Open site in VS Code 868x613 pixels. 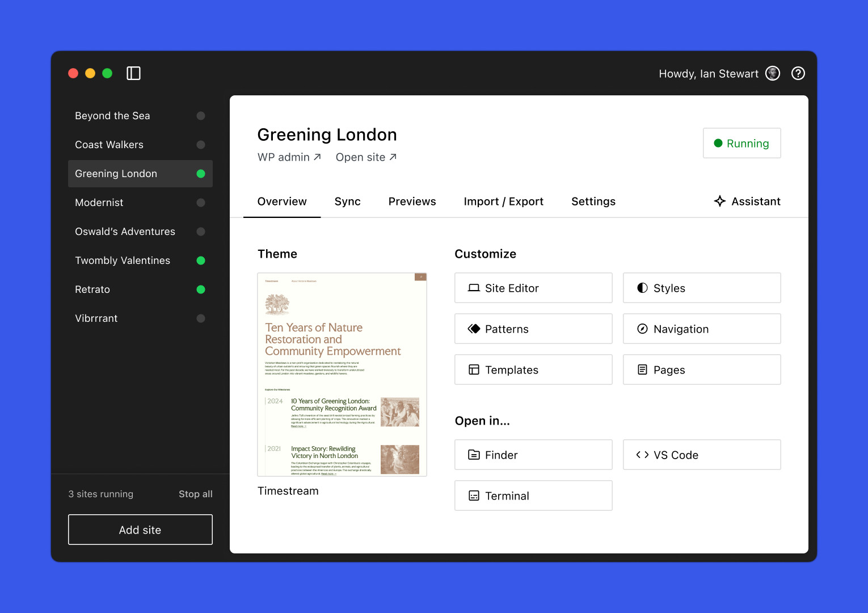click(702, 455)
